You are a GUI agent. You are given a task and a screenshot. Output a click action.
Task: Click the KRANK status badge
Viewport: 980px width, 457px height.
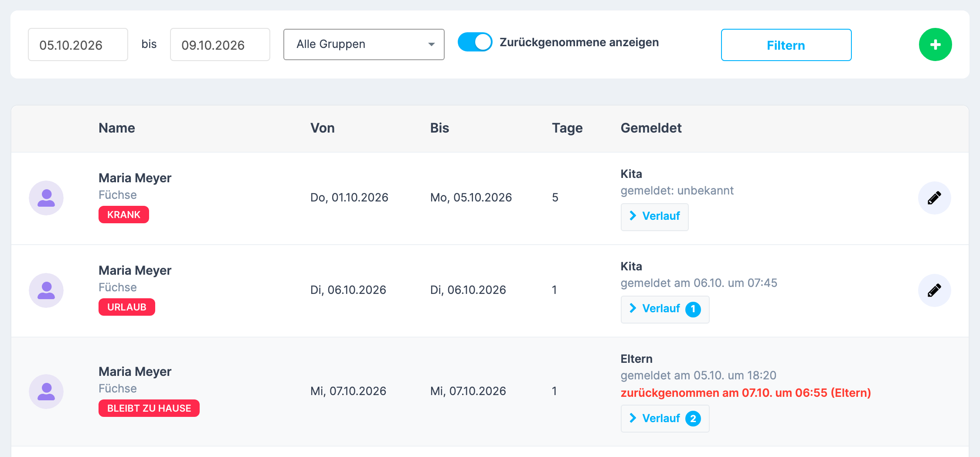click(x=124, y=215)
